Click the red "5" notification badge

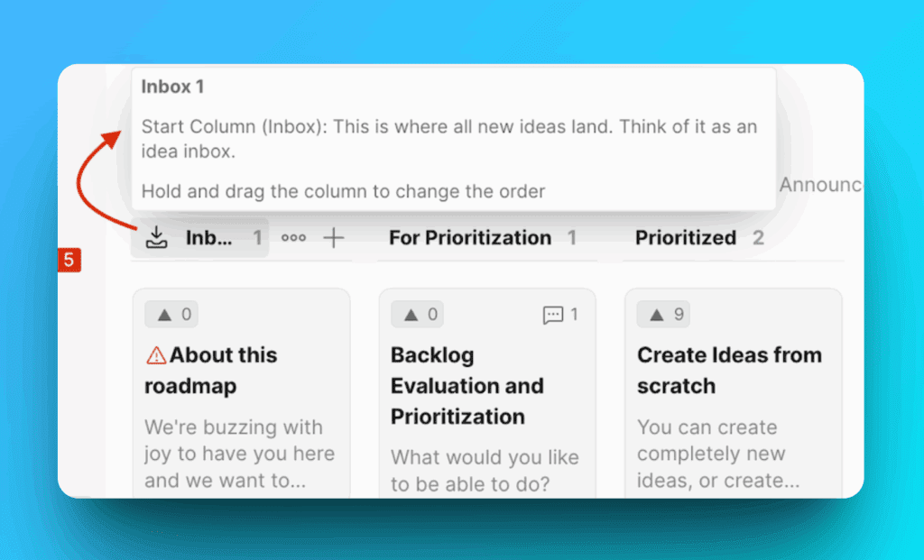69,261
